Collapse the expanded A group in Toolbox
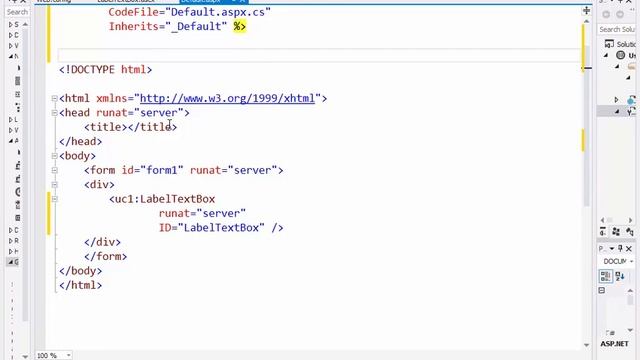 click(11, 141)
